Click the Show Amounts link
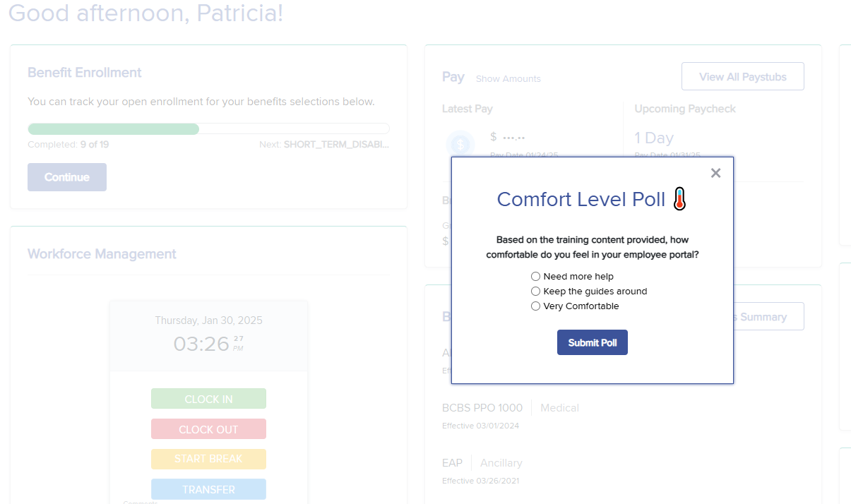The height and width of the screenshot is (504, 851). pos(508,79)
